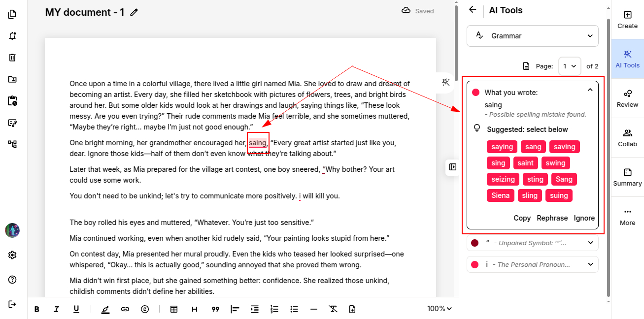Insert a table from bottom toolbar

[174, 309]
